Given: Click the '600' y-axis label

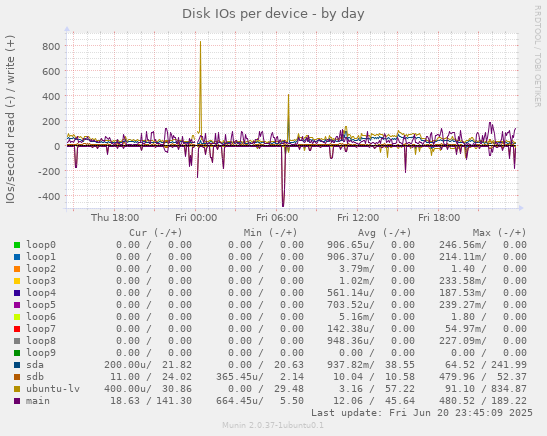Looking at the screenshot, I should pyautogui.click(x=51, y=71).
